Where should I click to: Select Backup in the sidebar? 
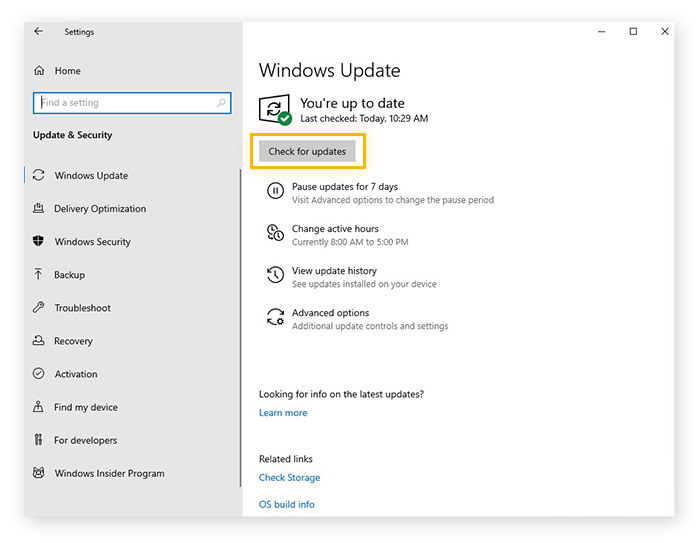69,275
